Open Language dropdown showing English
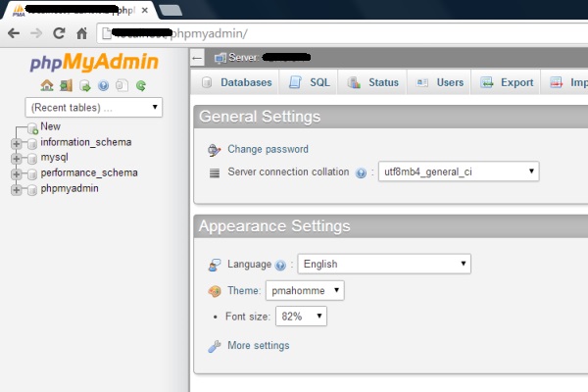588x392 pixels. click(384, 264)
